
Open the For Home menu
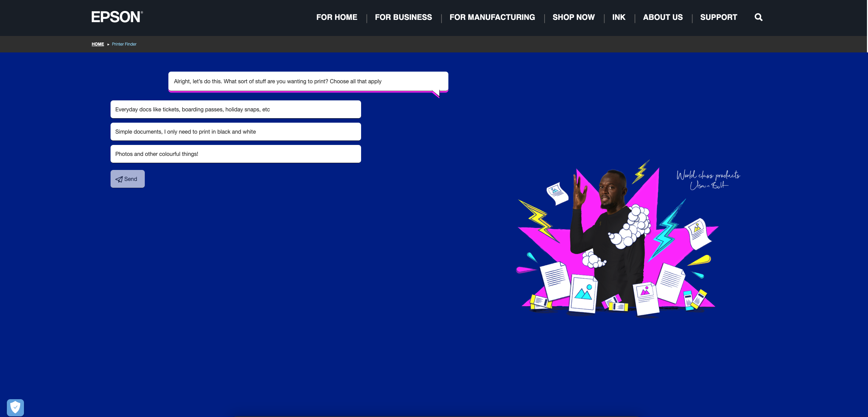tap(336, 17)
